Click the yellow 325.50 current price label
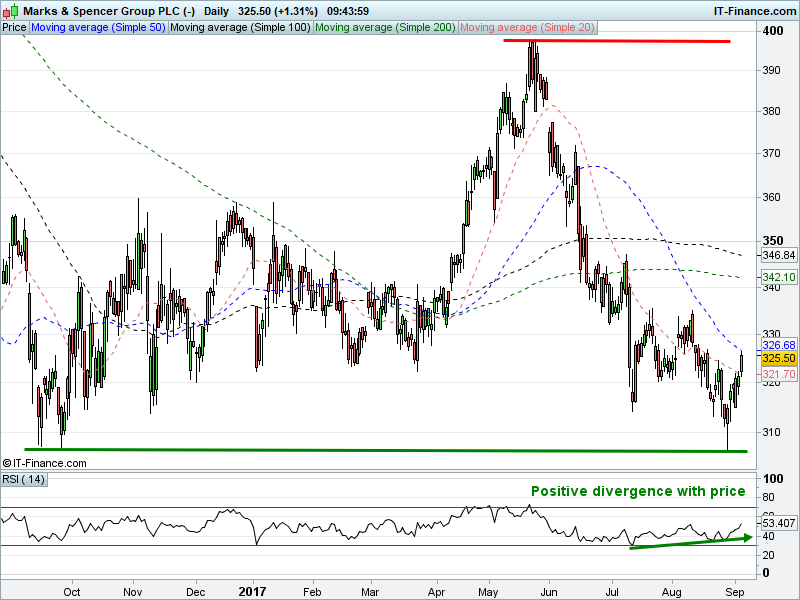Viewport: 800px width, 600px height. tap(779, 358)
